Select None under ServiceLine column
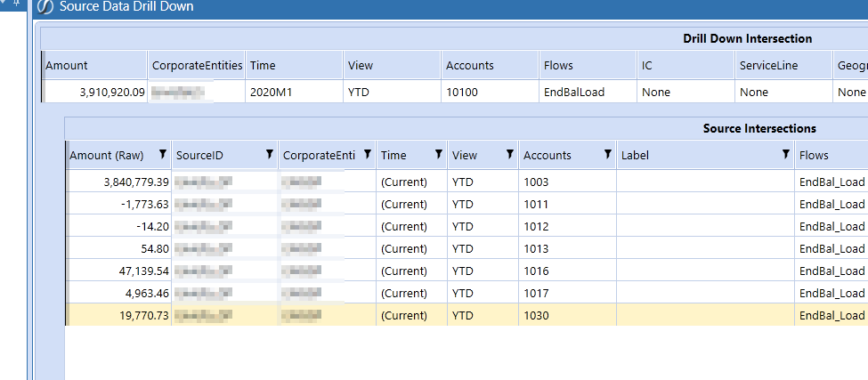868x380 pixels. [x=783, y=92]
